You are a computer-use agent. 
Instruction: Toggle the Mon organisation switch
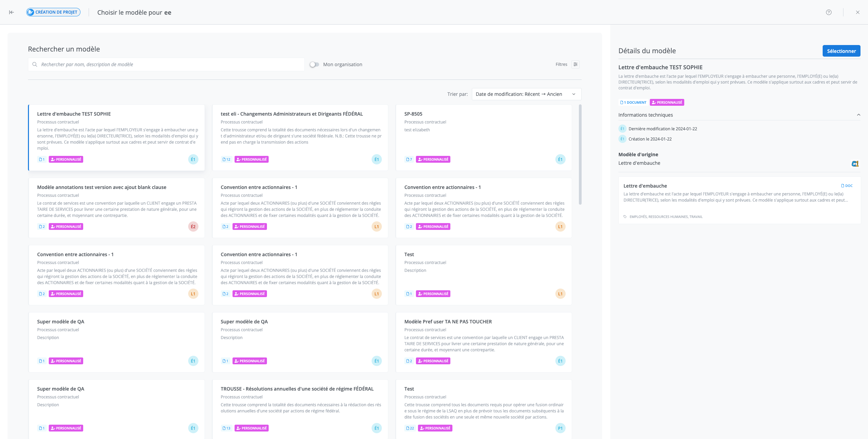(x=314, y=64)
